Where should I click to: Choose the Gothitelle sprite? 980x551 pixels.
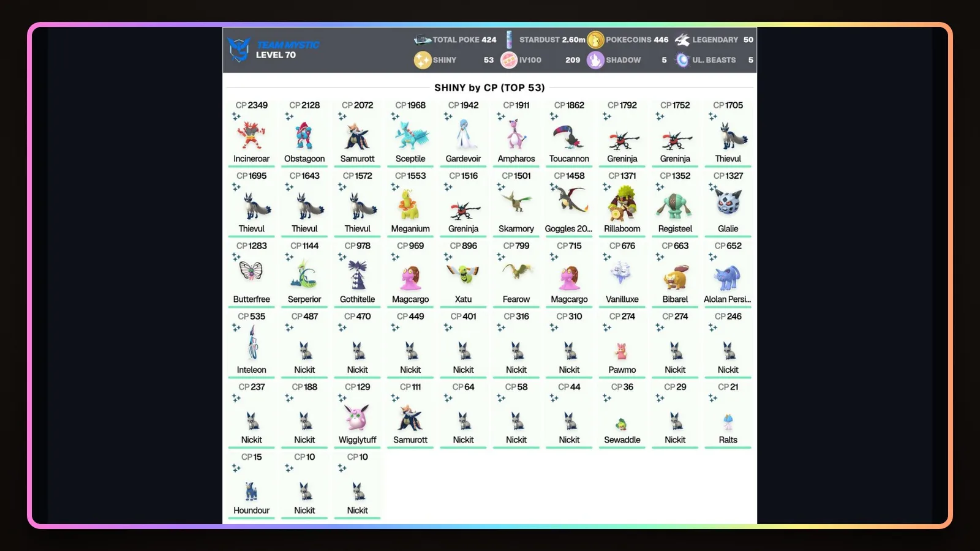pos(358,274)
